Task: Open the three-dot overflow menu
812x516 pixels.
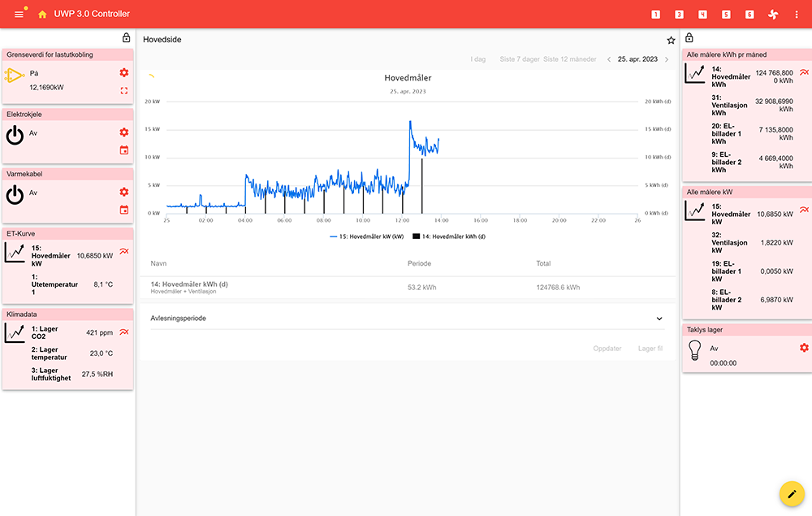Action: 797,15
